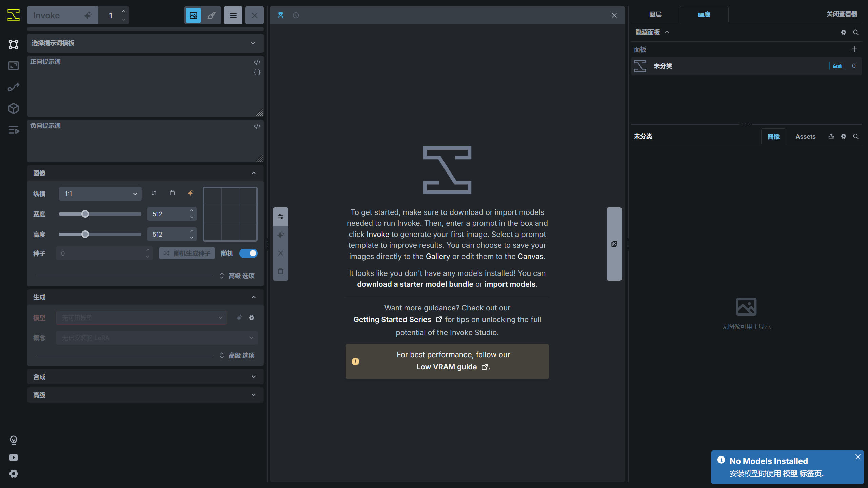
Task: Open the Workflows tab in sidebar
Action: 14,87
